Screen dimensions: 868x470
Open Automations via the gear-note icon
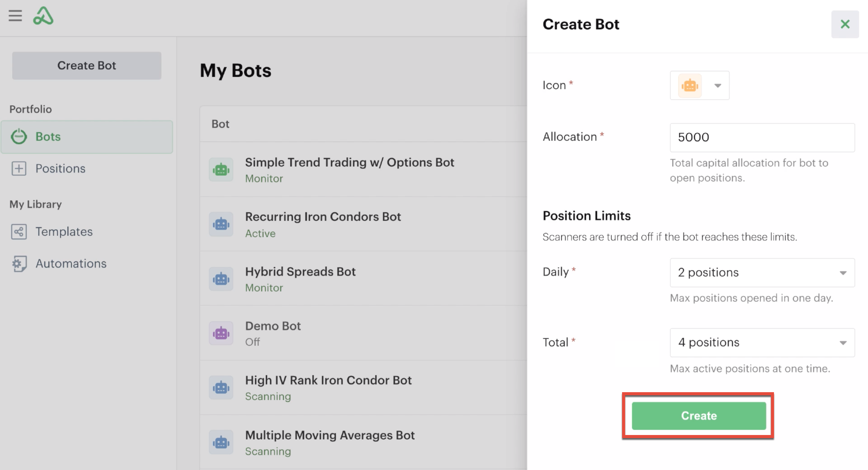point(19,264)
